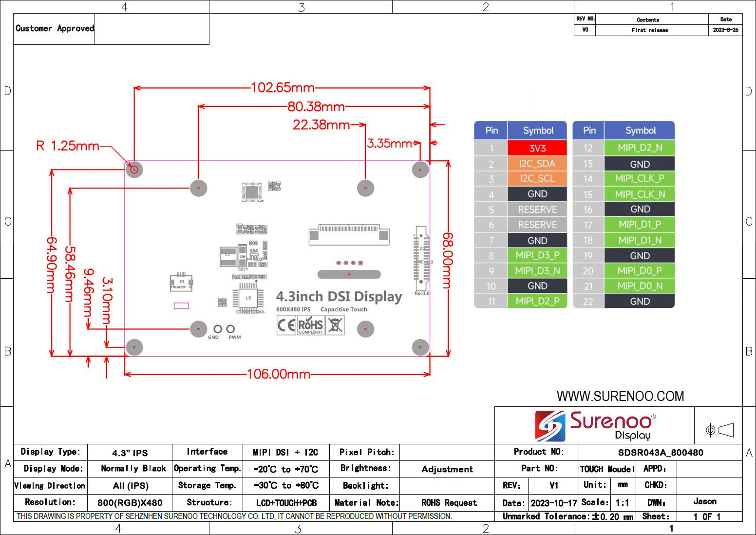Open the WWW.SURENOO.COM link
The image size is (756, 535).
[620, 396]
